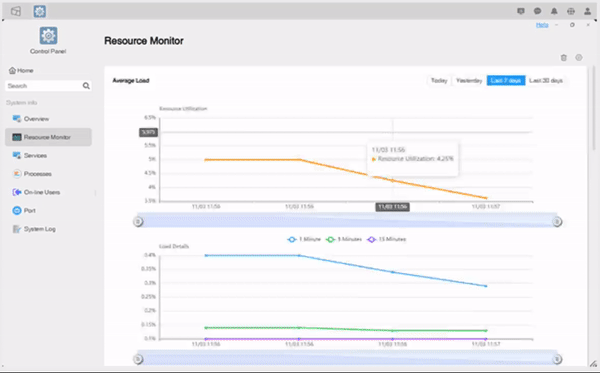Click the magnifier search icon
Screen dimensions: 600x373
click(86, 86)
